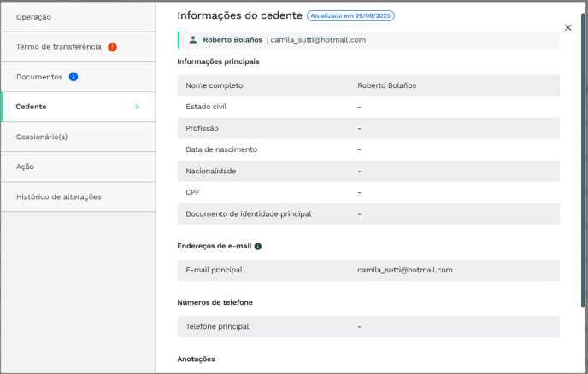Image resolution: width=588 pixels, height=374 pixels.
Task: Select the Cedente tab
Action: click(32, 107)
